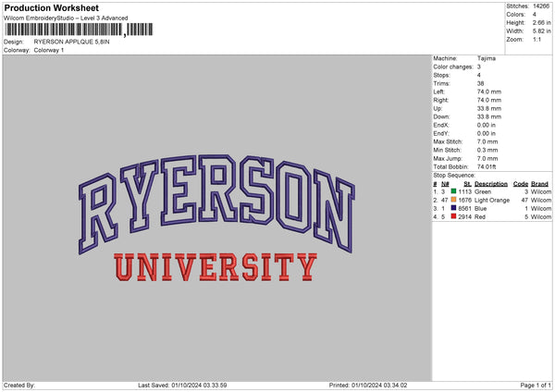Select Total Bobbin value '74.01ft'
The height and width of the screenshot is (392, 555).
487,166
